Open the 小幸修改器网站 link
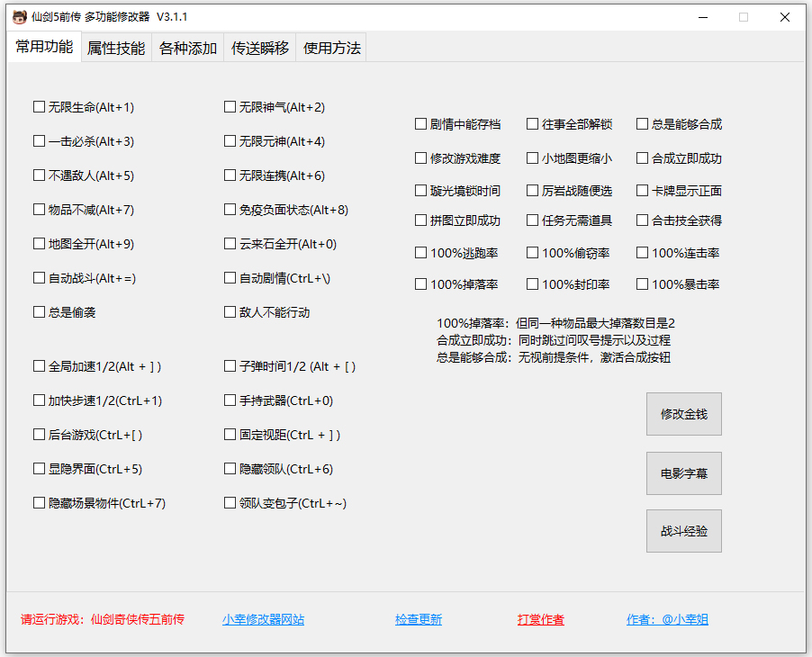Image resolution: width=812 pixels, height=657 pixels. click(263, 619)
